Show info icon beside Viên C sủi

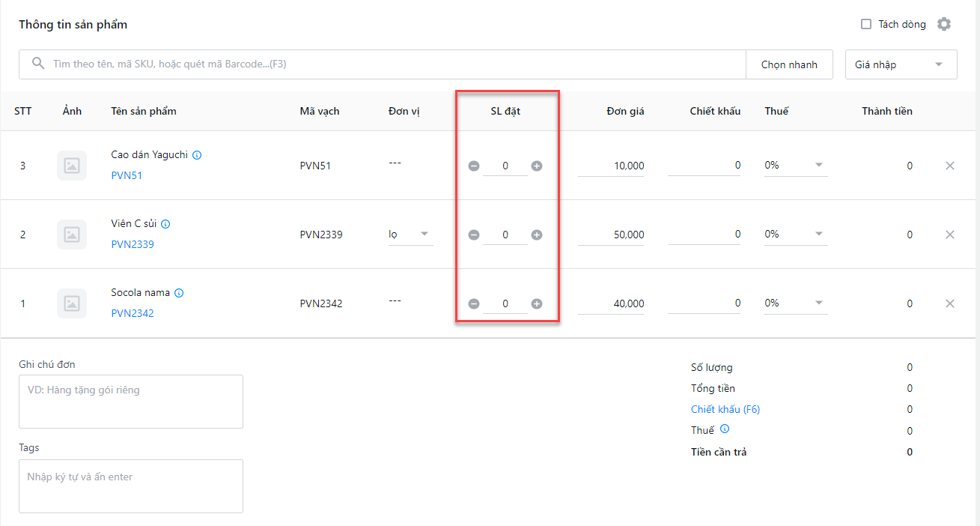pyautogui.click(x=165, y=224)
